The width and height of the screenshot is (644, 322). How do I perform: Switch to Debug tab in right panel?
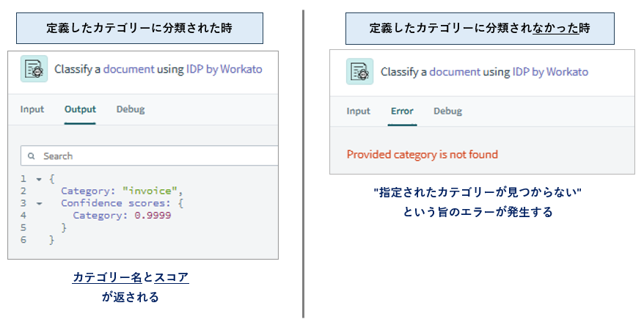click(x=447, y=111)
